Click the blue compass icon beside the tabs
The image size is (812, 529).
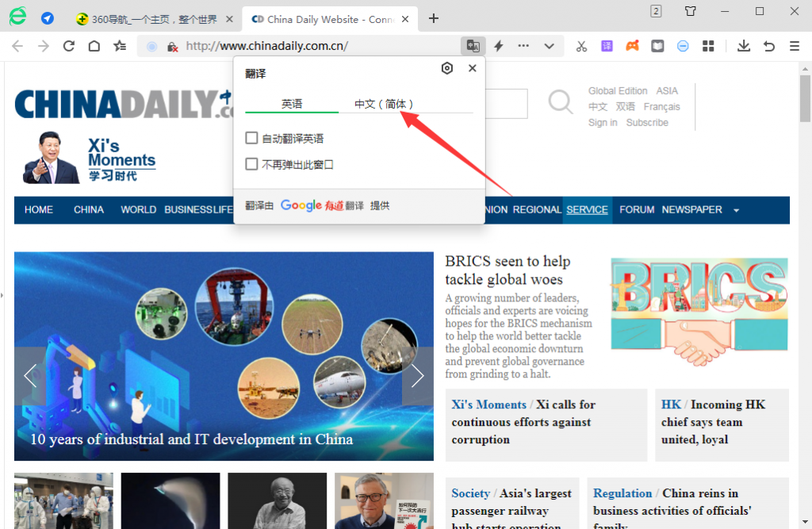pos(48,18)
